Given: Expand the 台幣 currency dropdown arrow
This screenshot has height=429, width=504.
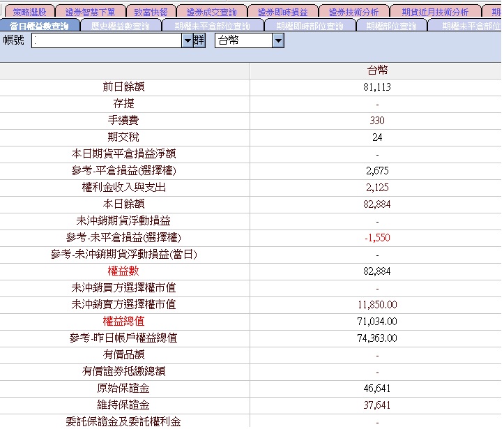Looking at the screenshot, I should [x=278, y=40].
